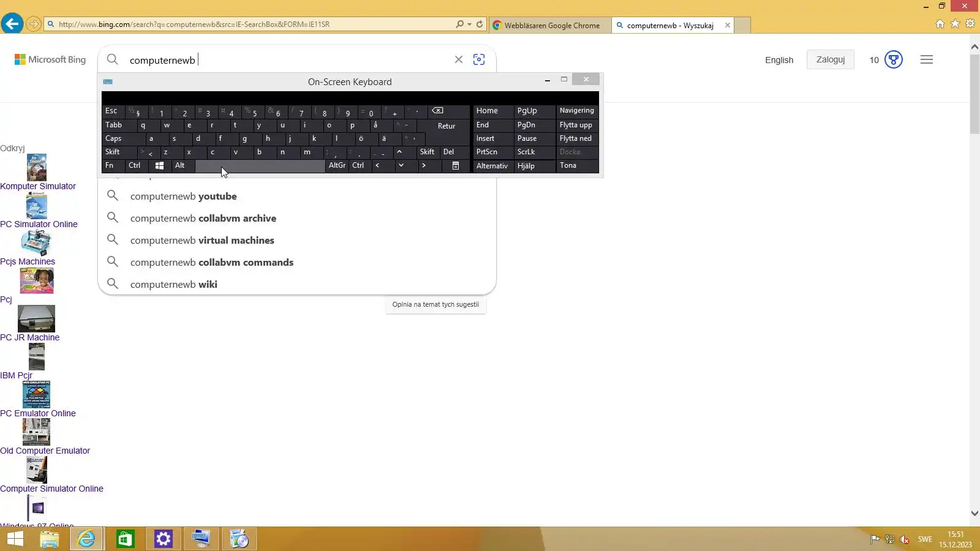The image size is (980, 551).
Task: Hit the space bar on the keyboard
Action: 260,165
